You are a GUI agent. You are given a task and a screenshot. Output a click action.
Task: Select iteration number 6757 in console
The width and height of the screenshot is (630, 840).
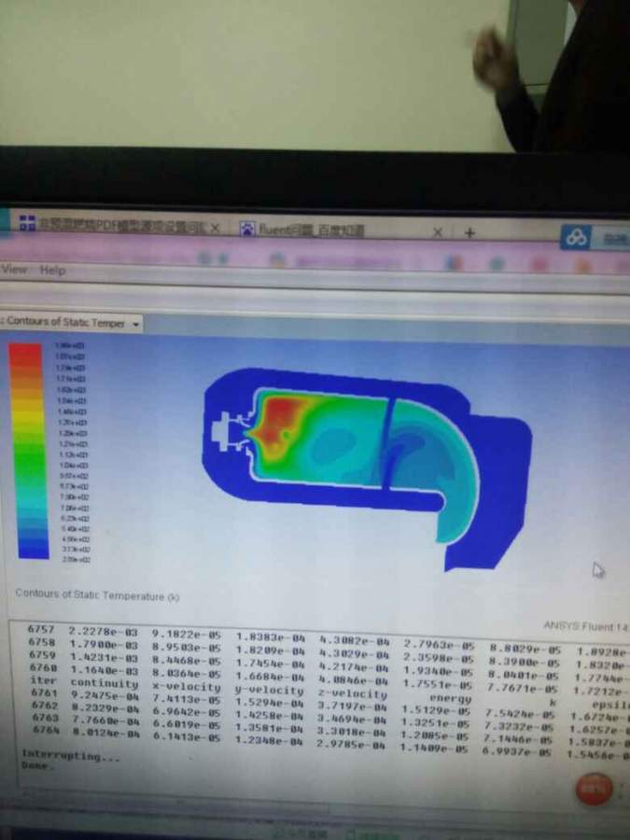(41, 629)
